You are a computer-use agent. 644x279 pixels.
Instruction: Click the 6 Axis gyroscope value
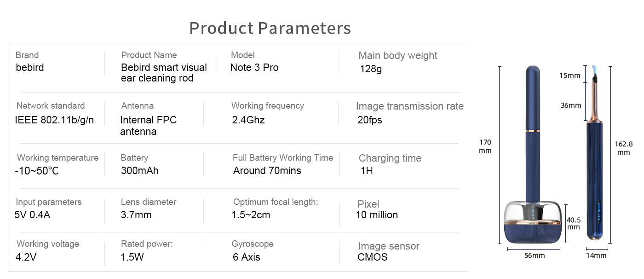[247, 257]
